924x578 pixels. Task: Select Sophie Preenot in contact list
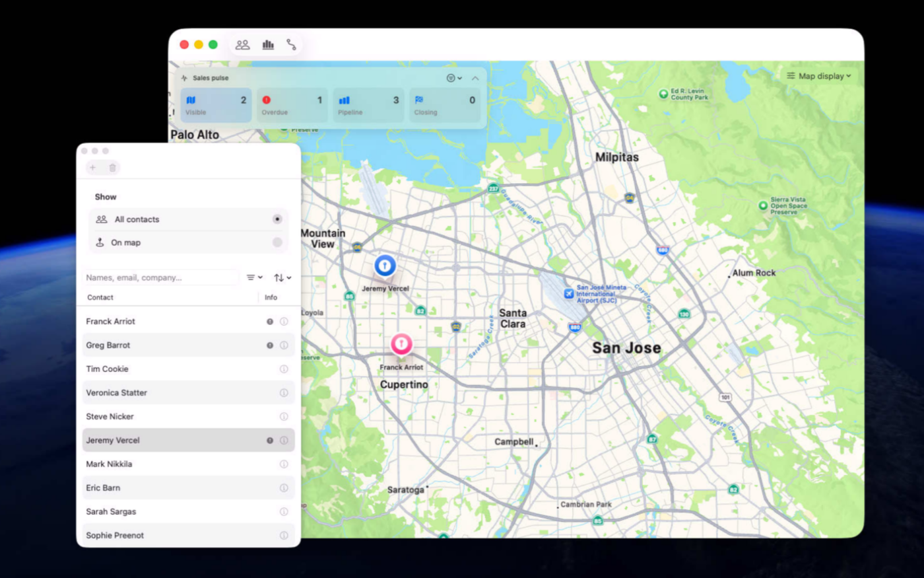point(189,535)
